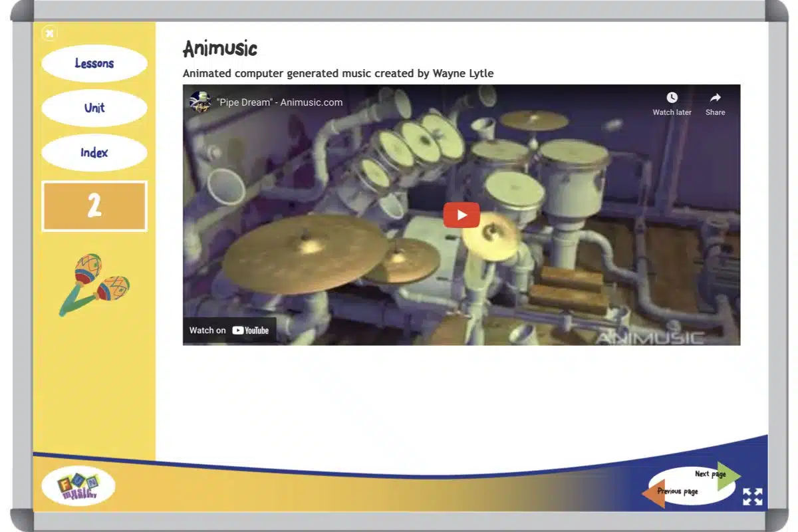Screen dimensions: 798x532
Task: Add the video to Watch later
Action: [x=672, y=104]
